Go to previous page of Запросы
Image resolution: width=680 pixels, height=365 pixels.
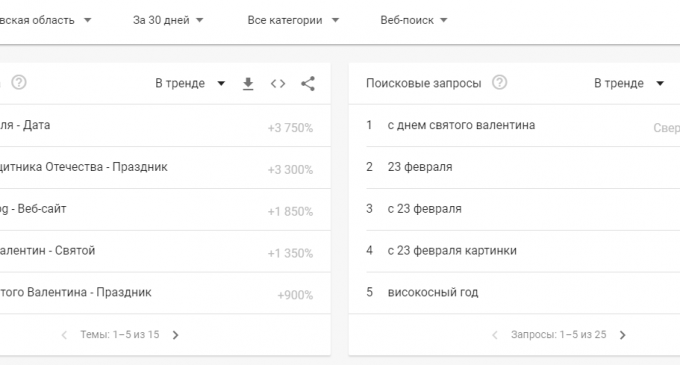(x=495, y=335)
